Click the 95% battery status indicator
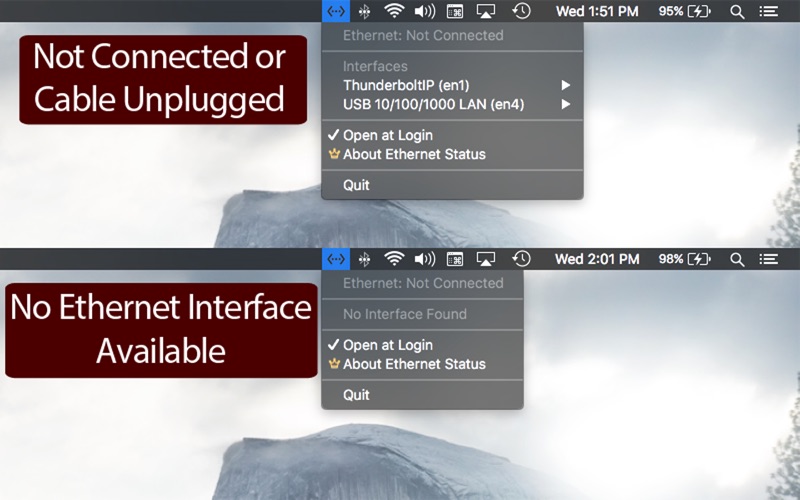The height and width of the screenshot is (500, 800). pyautogui.click(x=684, y=11)
